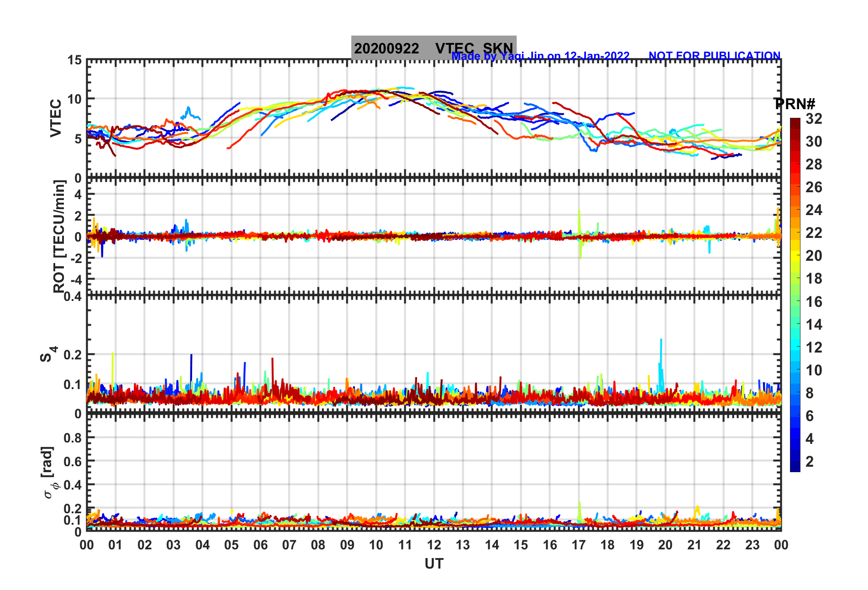Screen dimensions: 868x590
Task: Click ROT axis tick label '-2'
Action: tap(77, 258)
